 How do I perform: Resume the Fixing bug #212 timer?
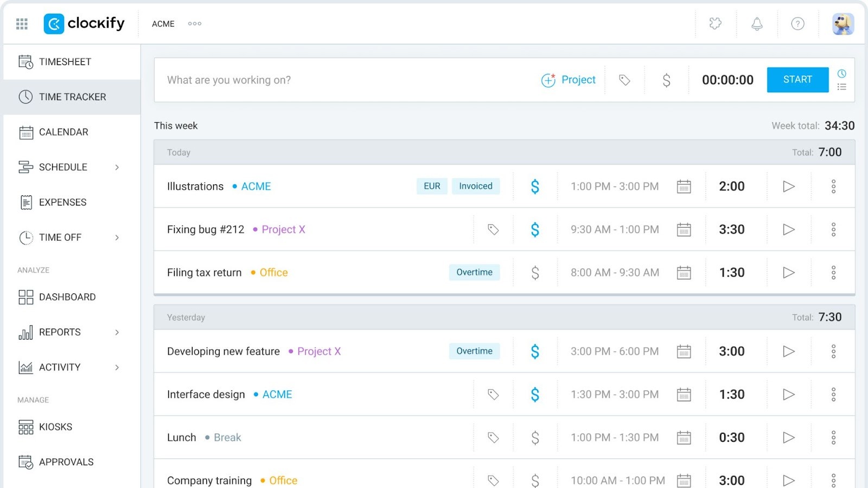click(788, 229)
